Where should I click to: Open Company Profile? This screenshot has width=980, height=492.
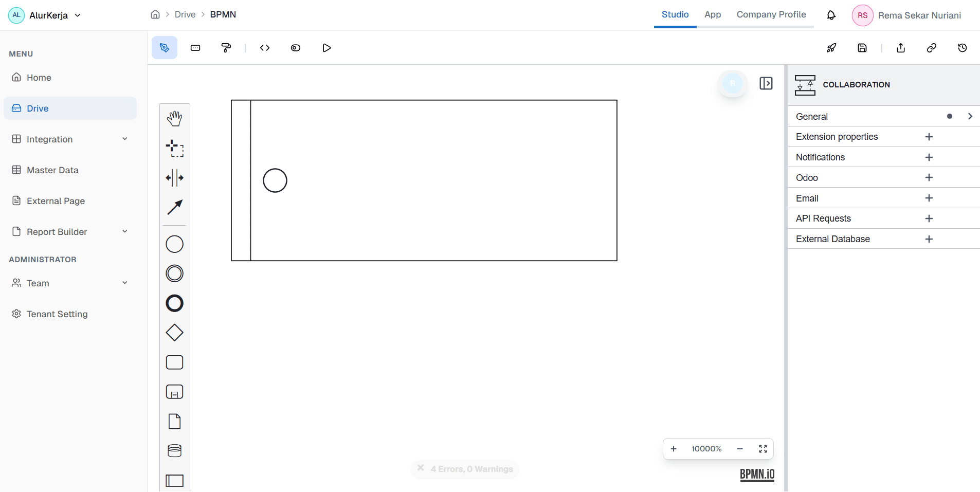tap(771, 14)
